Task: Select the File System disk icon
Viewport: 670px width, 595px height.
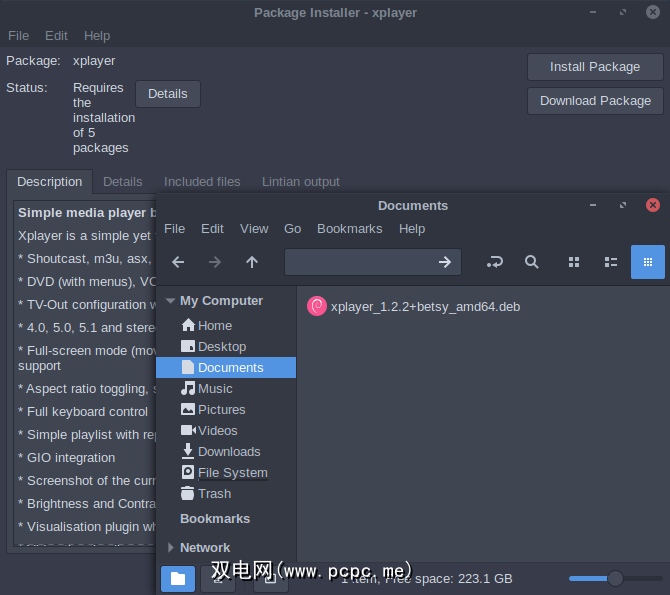Action: pyautogui.click(x=188, y=472)
